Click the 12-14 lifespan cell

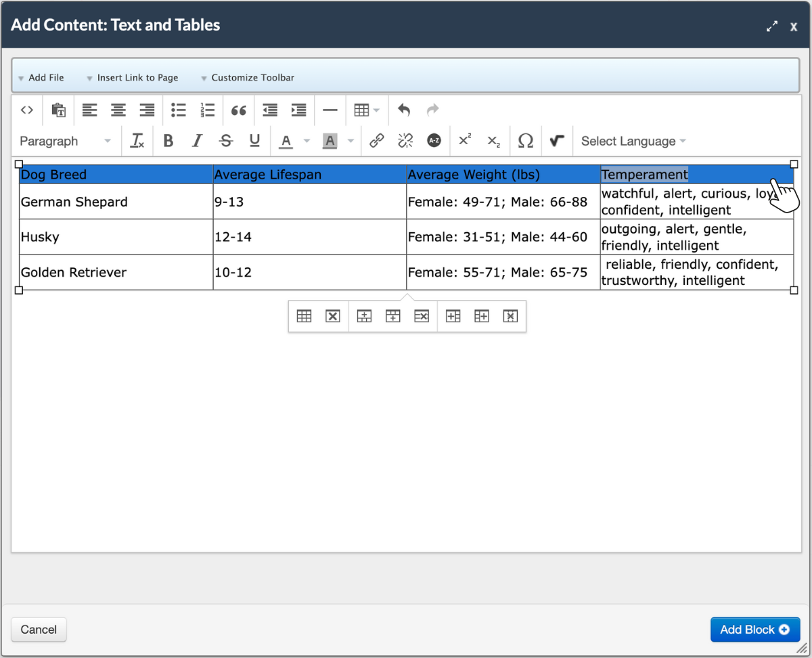[x=309, y=237]
